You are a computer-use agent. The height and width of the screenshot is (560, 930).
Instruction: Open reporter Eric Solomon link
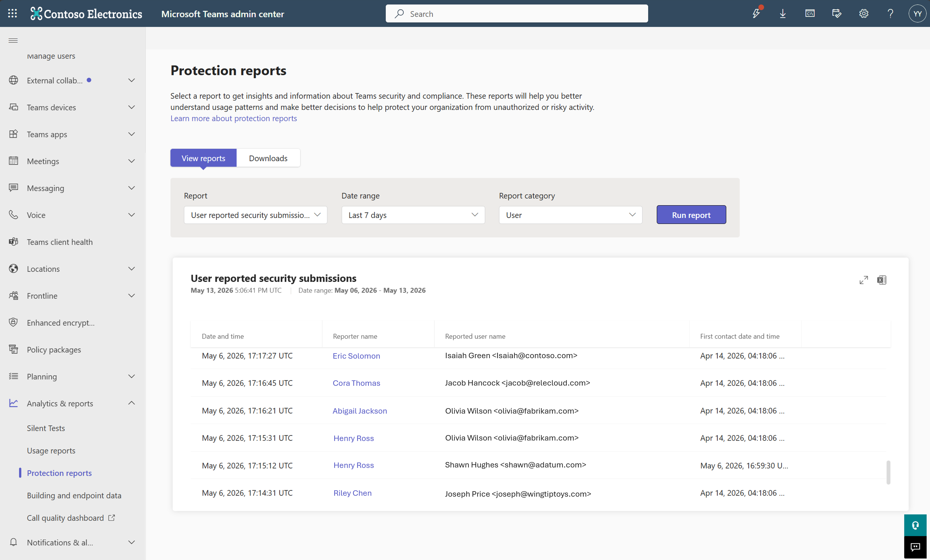(356, 356)
